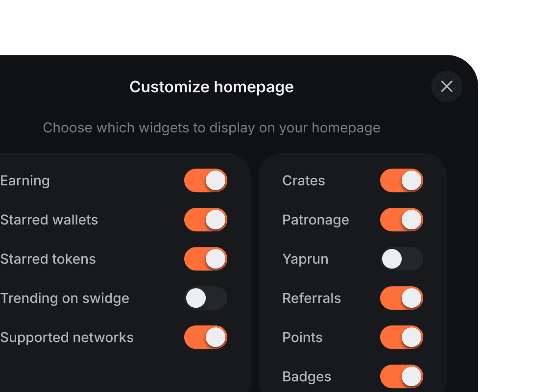Enable the Yaprun widget toggle
Screen dimensions: 533x392
pos(401,259)
